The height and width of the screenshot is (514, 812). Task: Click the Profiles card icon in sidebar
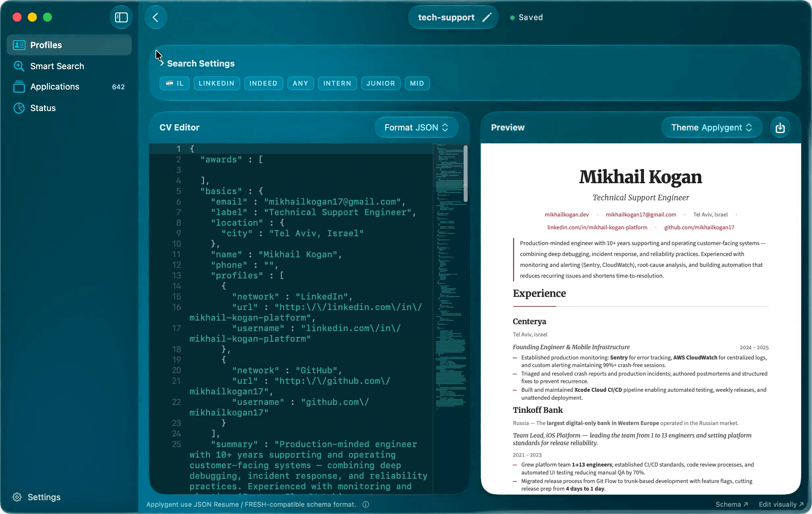click(x=19, y=45)
